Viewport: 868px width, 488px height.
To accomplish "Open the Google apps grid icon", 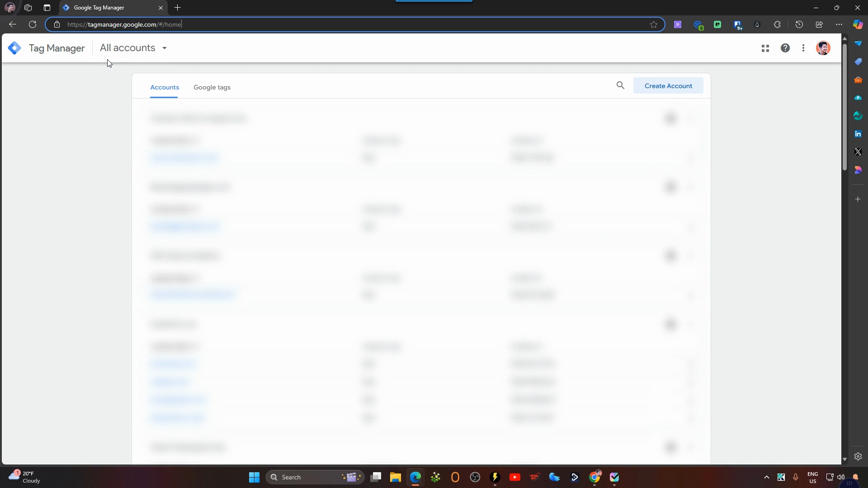I will point(765,48).
